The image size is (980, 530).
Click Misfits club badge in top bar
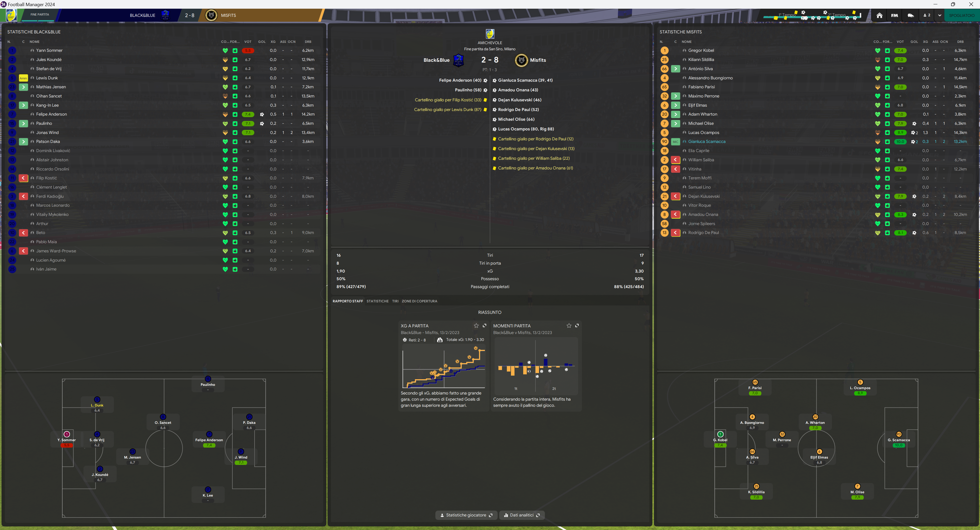coord(211,15)
